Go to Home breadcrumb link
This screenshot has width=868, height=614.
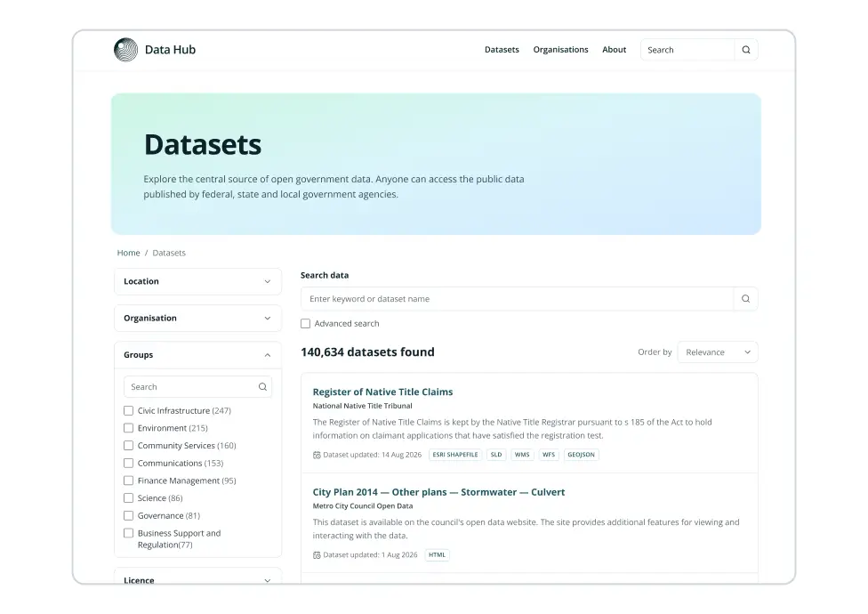[x=128, y=253]
